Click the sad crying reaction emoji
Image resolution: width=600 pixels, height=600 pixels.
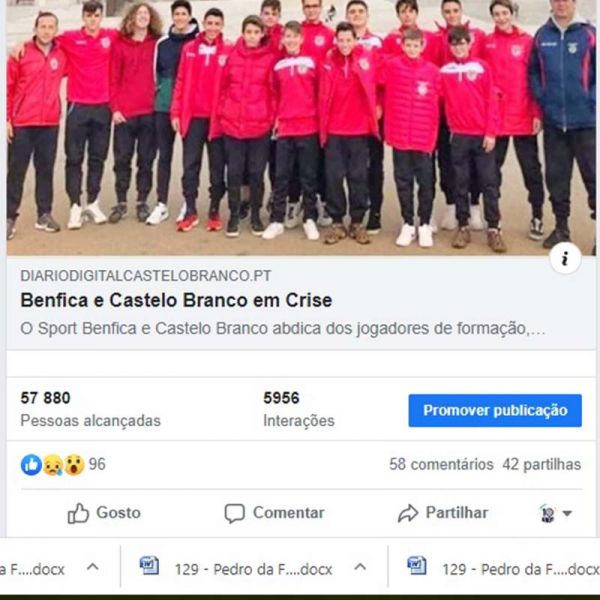[x=53, y=465]
